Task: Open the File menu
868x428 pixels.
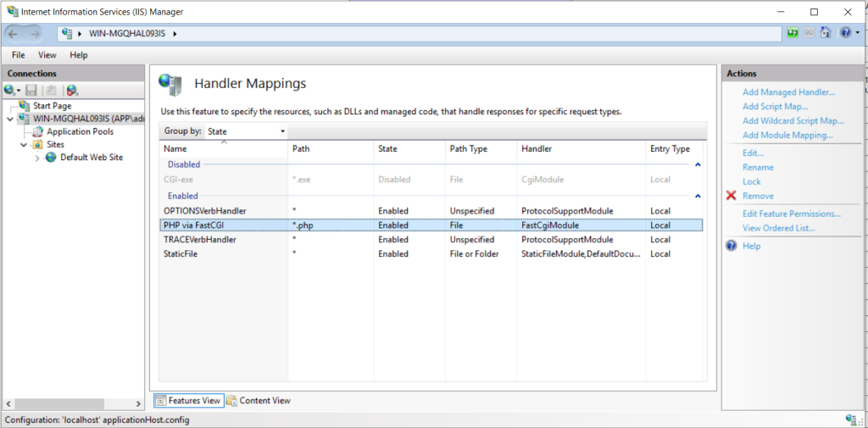Action: pyautogui.click(x=19, y=55)
